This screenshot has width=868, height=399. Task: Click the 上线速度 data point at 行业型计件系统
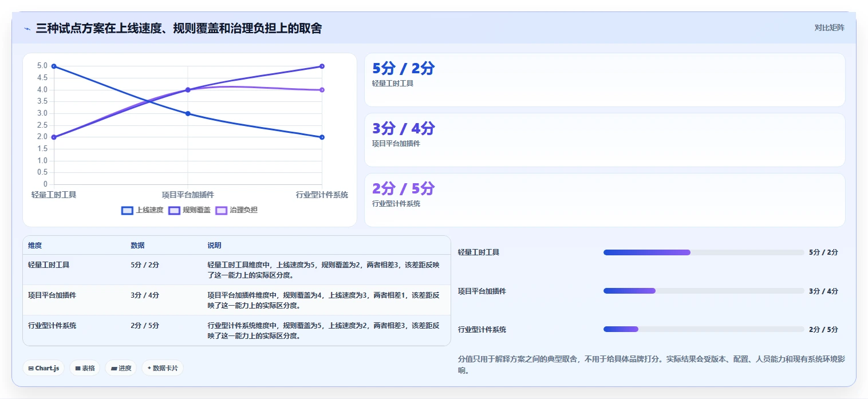pyautogui.click(x=322, y=137)
